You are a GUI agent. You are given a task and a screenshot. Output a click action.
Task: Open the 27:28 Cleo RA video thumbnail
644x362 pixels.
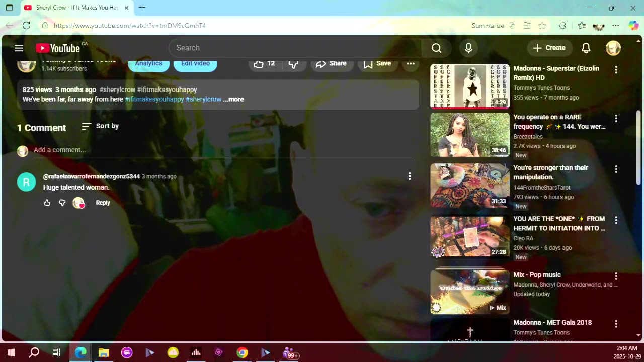470,236
